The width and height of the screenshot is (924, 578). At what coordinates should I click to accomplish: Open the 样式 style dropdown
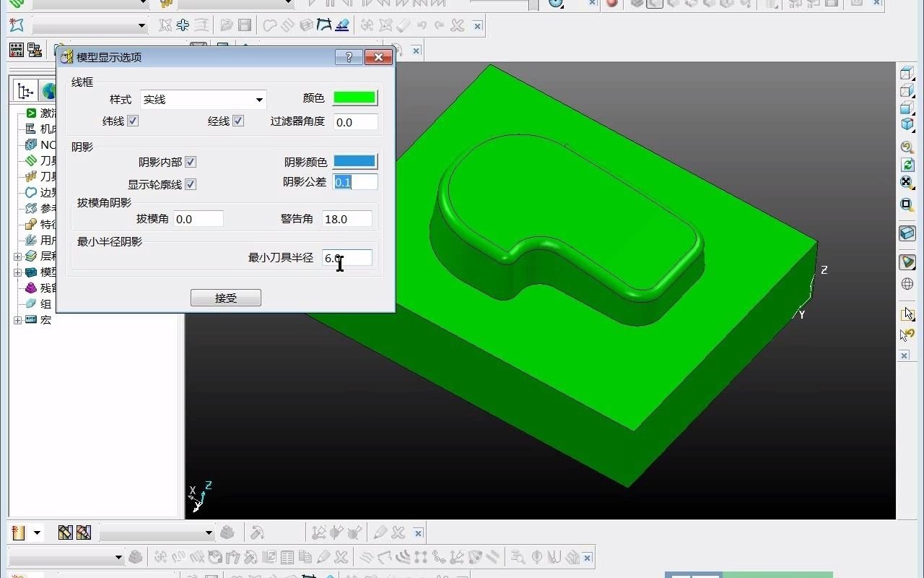coord(203,99)
